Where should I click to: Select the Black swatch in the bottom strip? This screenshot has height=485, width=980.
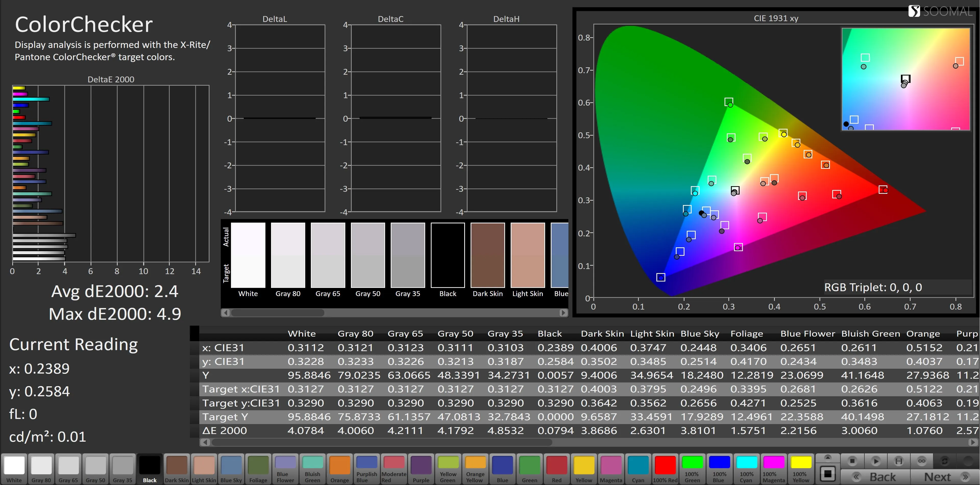click(x=150, y=469)
